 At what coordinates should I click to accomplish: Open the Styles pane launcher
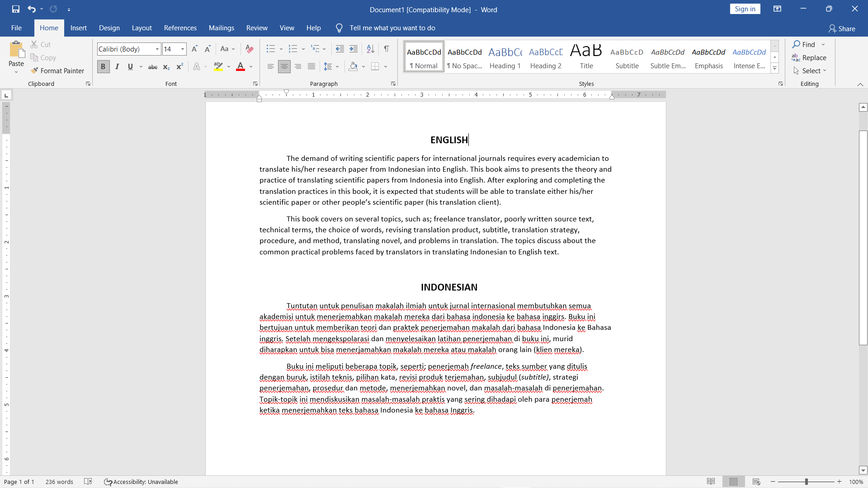[x=781, y=84]
